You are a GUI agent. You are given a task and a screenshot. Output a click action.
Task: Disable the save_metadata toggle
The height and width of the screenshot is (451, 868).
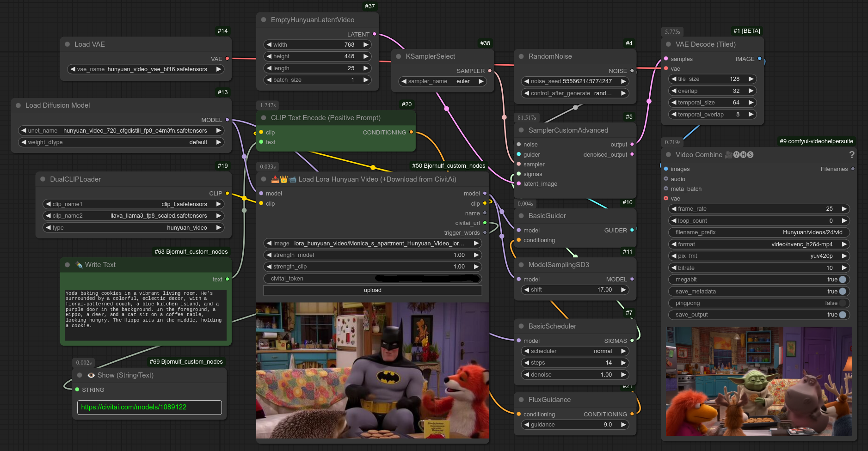click(x=842, y=292)
